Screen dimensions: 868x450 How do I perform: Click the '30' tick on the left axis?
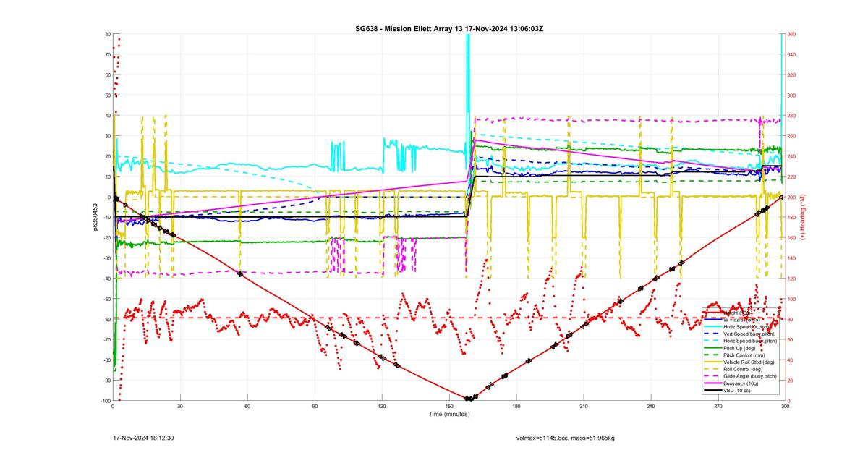[x=107, y=136]
